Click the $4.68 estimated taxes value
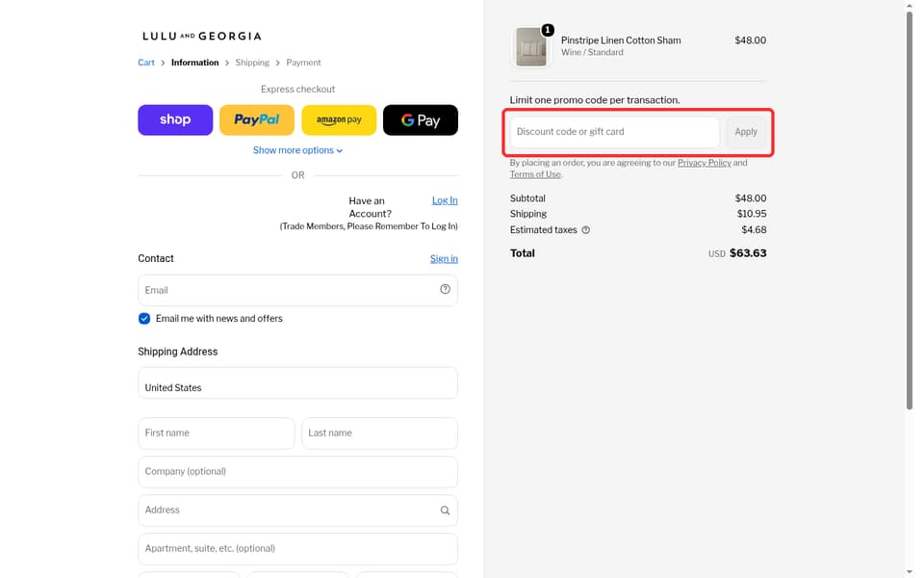924x578 pixels. click(754, 230)
